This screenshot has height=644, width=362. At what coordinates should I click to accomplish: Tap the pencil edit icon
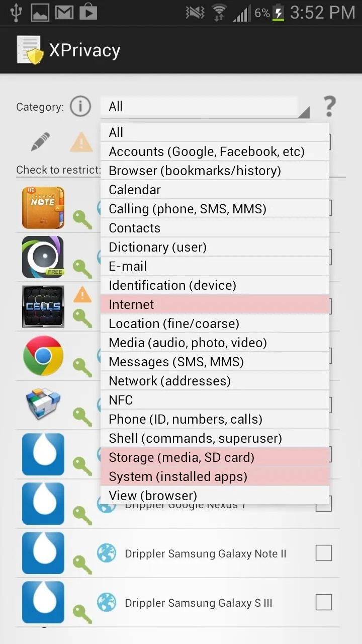click(x=40, y=142)
